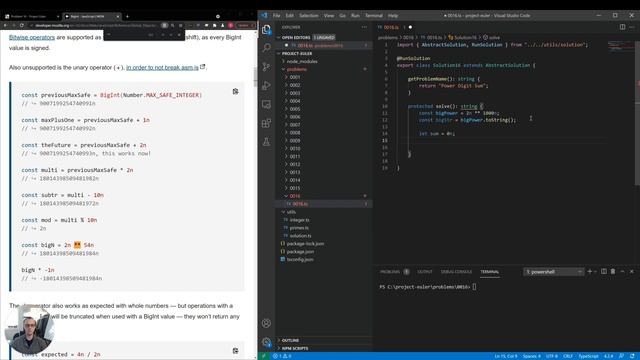Image resolution: width=640 pixels, height=360 pixels.
Task: Open the Manage gear icon
Action: click(267, 342)
